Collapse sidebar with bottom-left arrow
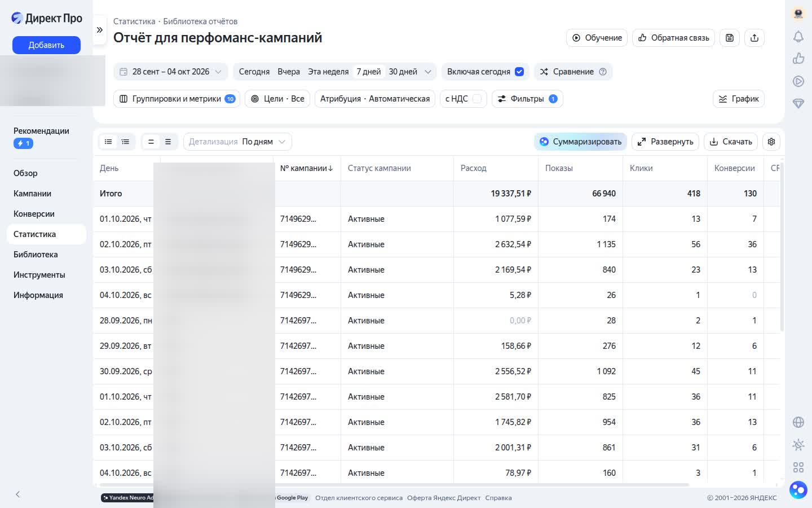This screenshot has height=508, width=812. (17, 494)
